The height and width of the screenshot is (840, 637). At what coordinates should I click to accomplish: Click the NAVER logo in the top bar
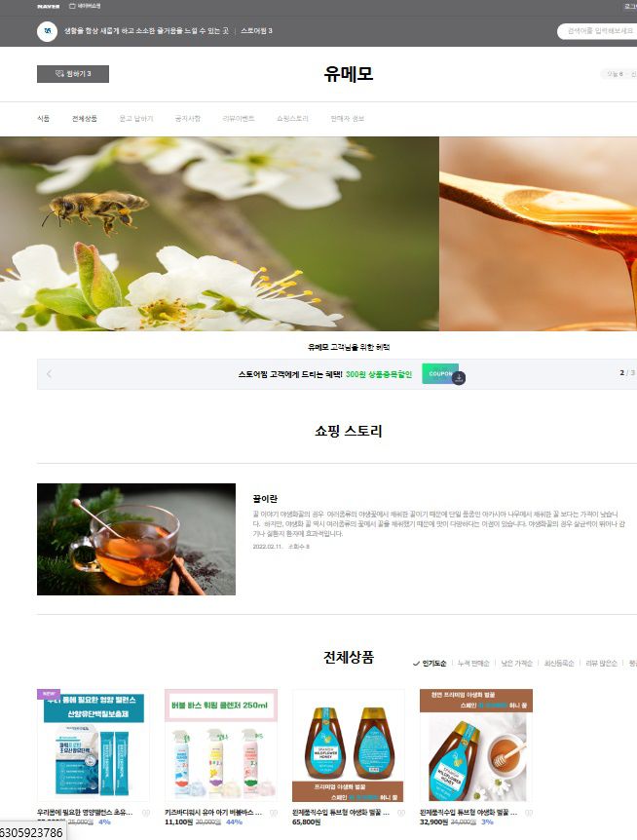[48, 6]
